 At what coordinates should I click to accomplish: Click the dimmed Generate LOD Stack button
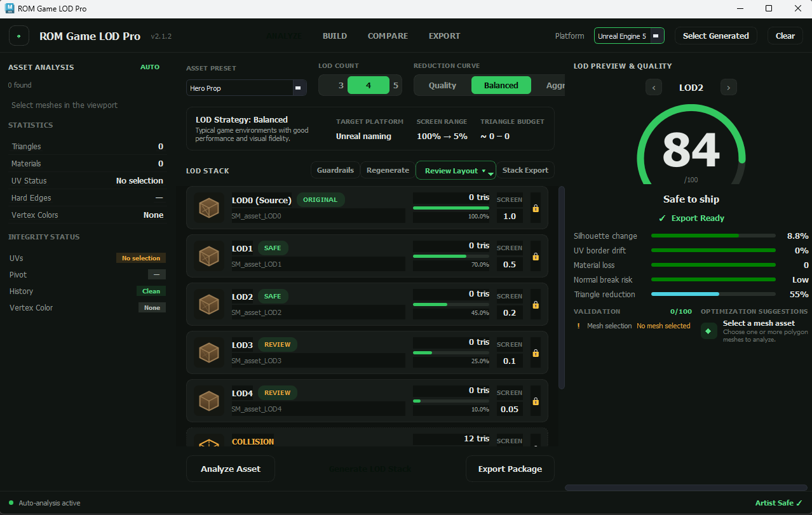pyautogui.click(x=370, y=469)
